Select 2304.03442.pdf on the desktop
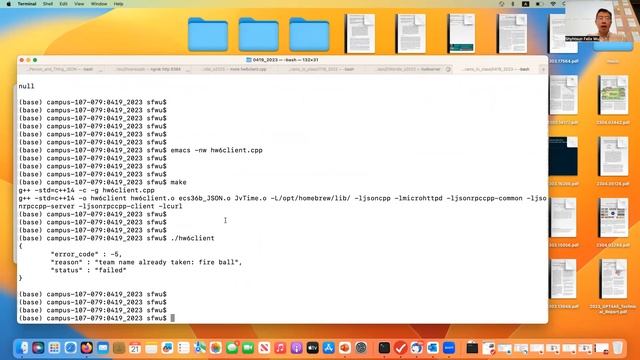 pyautogui.click(x=613, y=100)
